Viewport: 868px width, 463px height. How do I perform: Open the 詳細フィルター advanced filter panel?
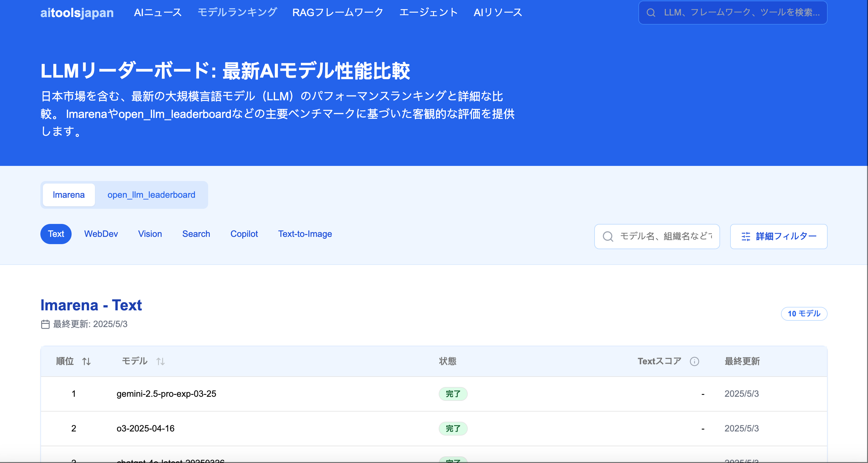tap(778, 237)
